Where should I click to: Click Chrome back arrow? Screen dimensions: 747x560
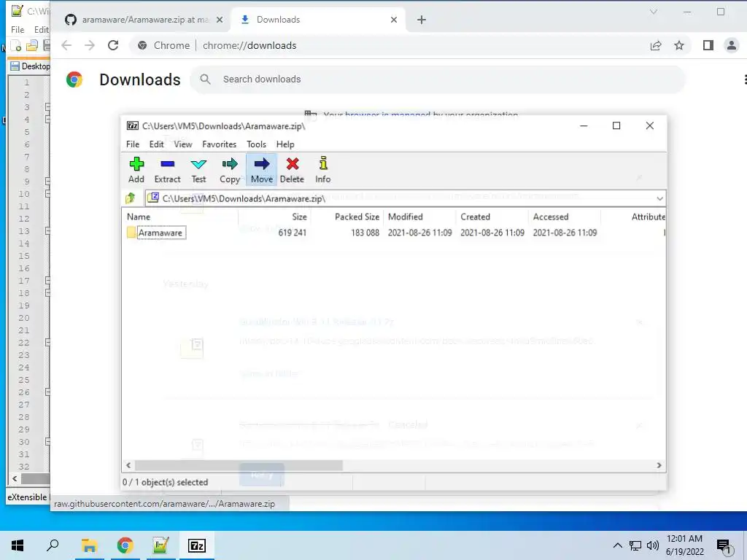(x=66, y=46)
